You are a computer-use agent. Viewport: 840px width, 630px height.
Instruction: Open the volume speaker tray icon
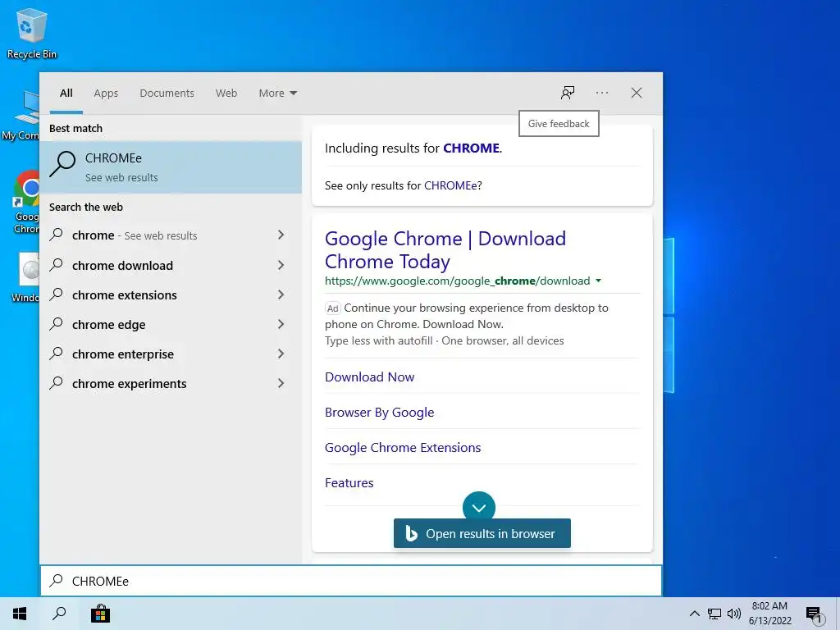734,614
